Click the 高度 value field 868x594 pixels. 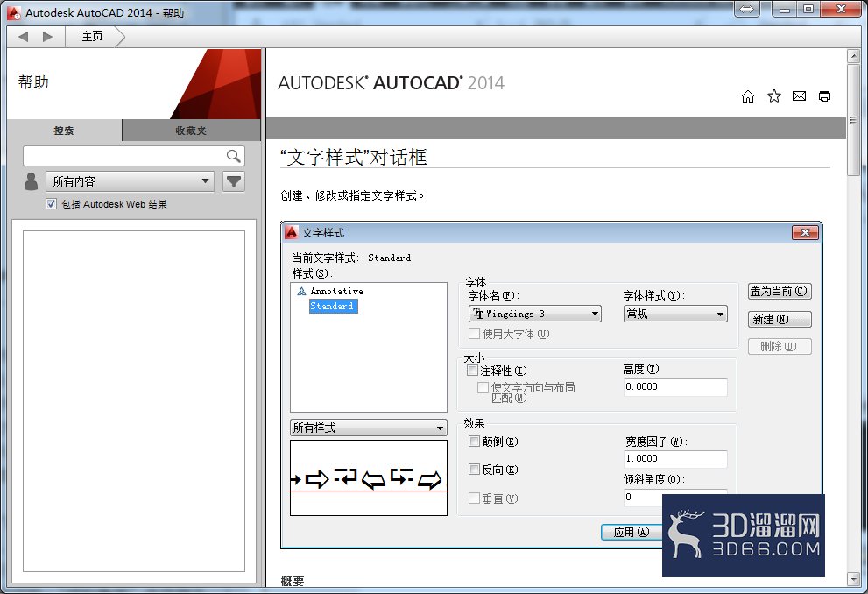[x=675, y=387]
